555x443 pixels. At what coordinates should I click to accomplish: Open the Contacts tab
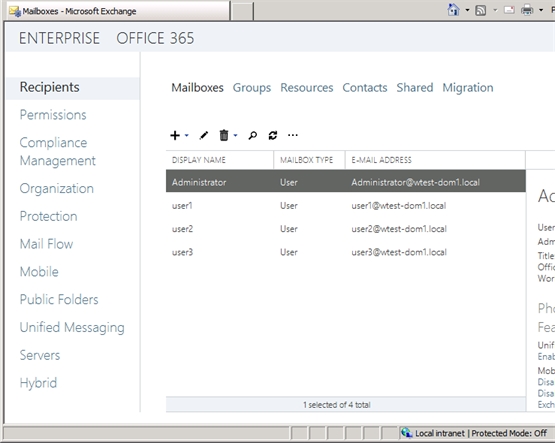365,88
